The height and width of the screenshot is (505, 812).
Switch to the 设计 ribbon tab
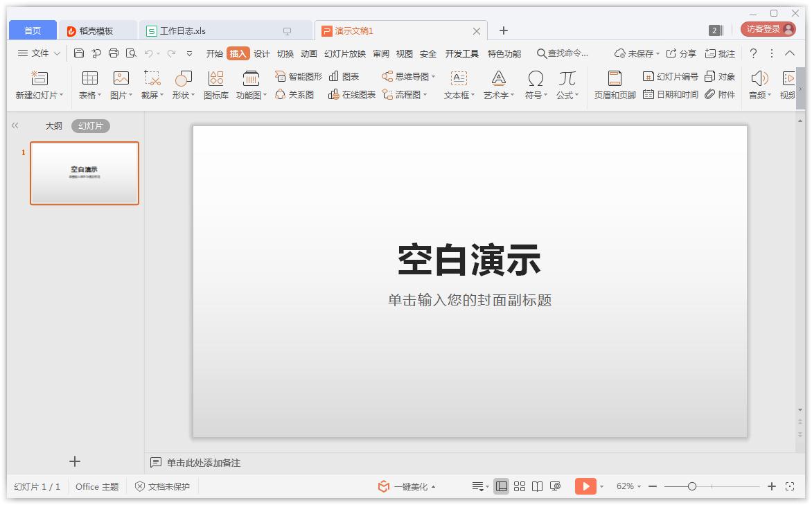[261, 53]
